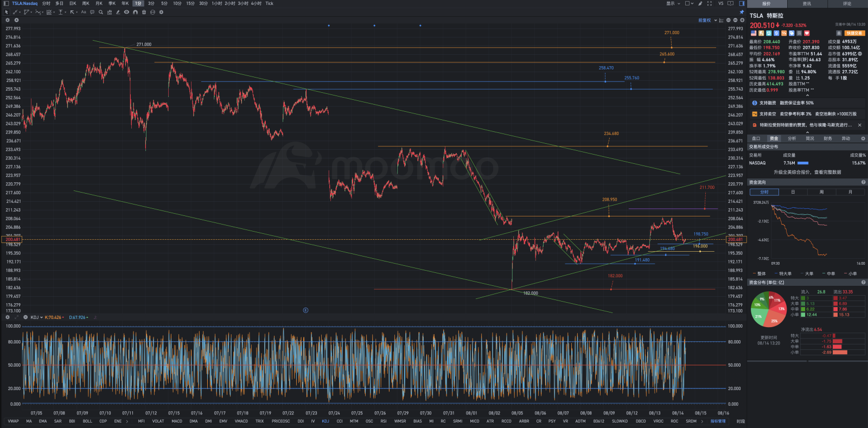Click the 快捷交易 quick trade button
This screenshot has width=868, height=428.
point(854,33)
